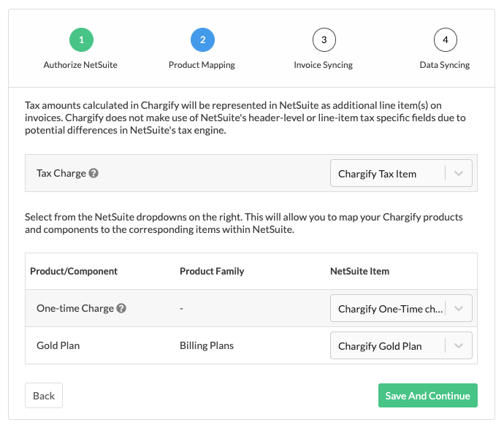Click the One-time Charge row label
This screenshot has height=433, width=504.
(x=75, y=308)
